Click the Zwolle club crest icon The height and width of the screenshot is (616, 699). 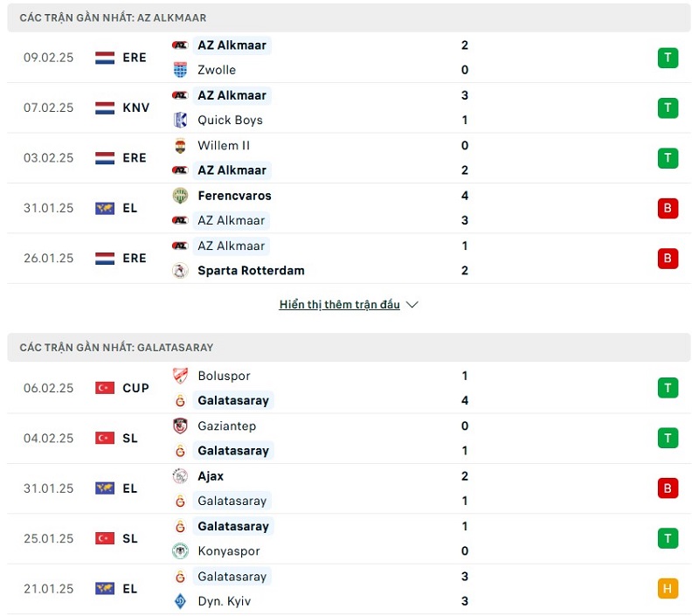coord(180,70)
